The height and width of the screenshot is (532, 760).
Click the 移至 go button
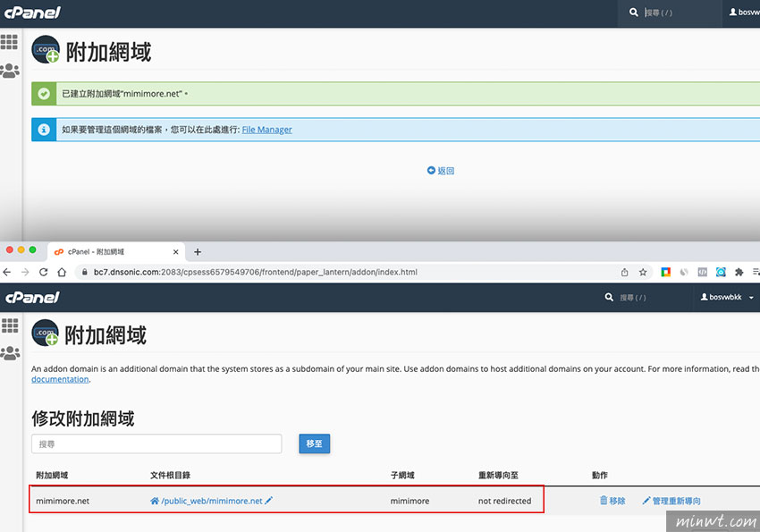click(x=314, y=443)
